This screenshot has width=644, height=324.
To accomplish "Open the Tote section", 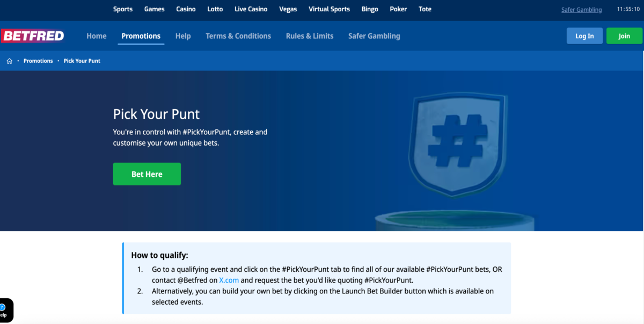I will (x=425, y=9).
